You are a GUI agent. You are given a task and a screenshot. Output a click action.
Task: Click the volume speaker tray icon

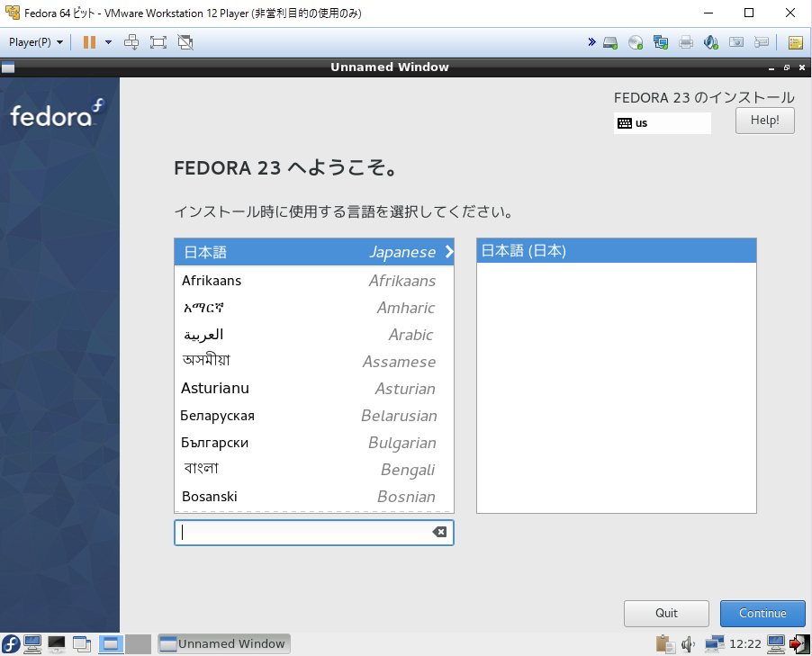click(x=688, y=644)
